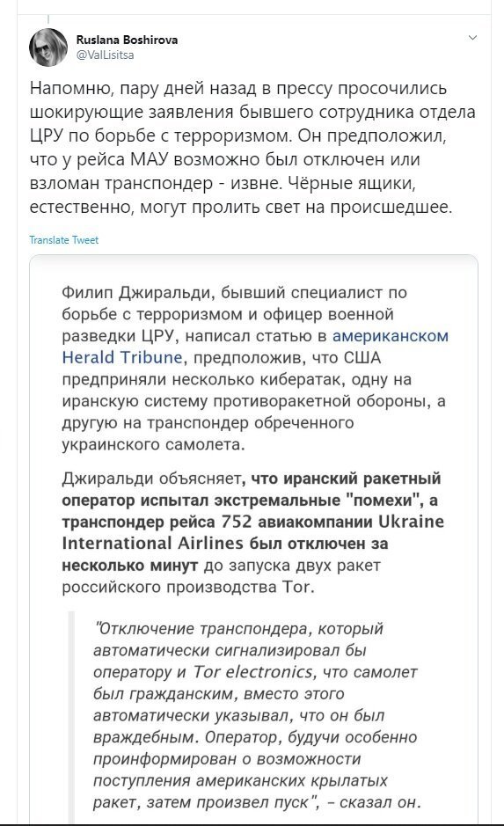Follow the Herald Tribune hyperlink
Screen dimensions: 504x826
click(122, 357)
